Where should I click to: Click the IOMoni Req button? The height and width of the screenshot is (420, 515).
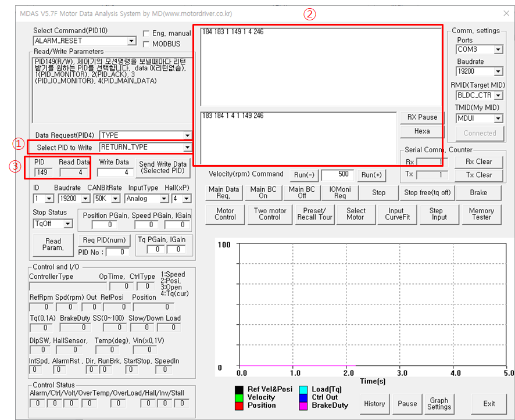coord(340,193)
